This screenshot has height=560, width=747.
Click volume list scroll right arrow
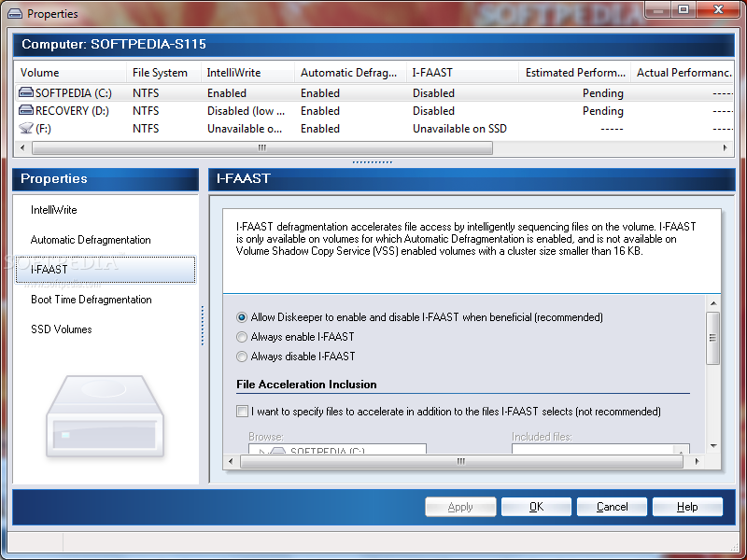point(726,147)
